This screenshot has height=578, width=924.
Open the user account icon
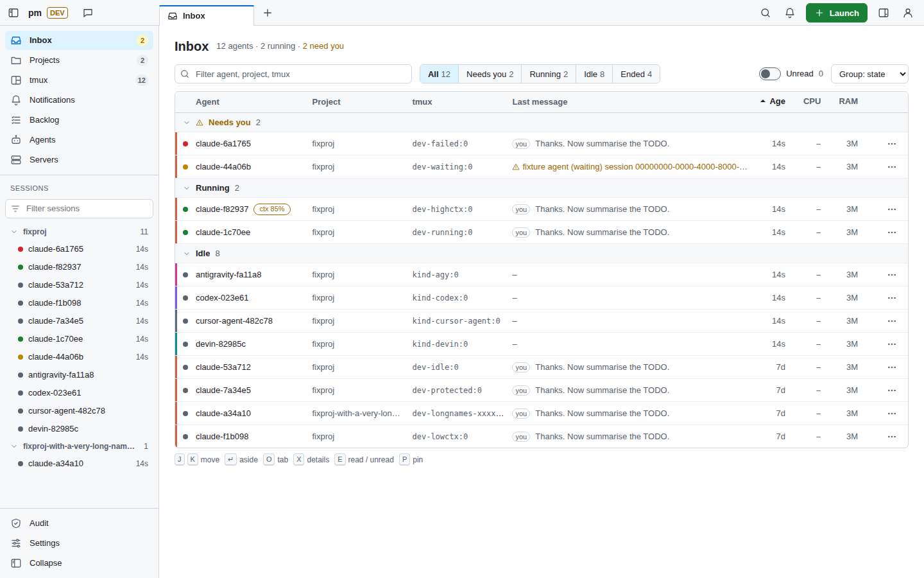(908, 13)
